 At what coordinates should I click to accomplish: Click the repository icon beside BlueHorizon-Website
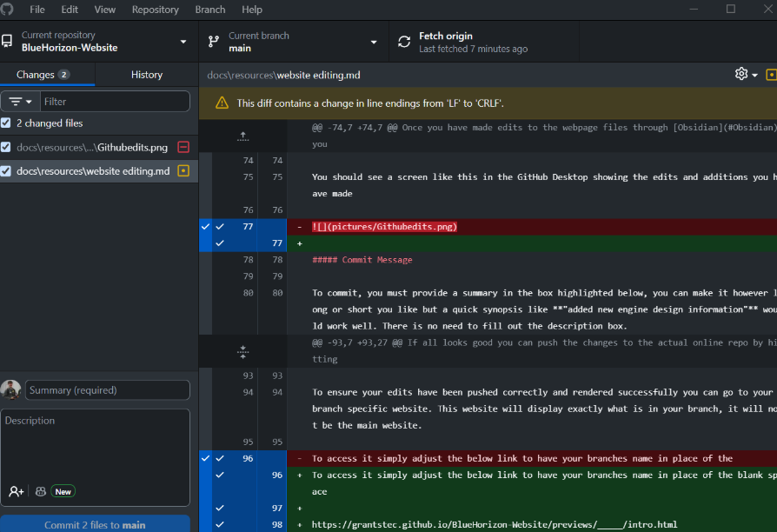pyautogui.click(x=7, y=41)
